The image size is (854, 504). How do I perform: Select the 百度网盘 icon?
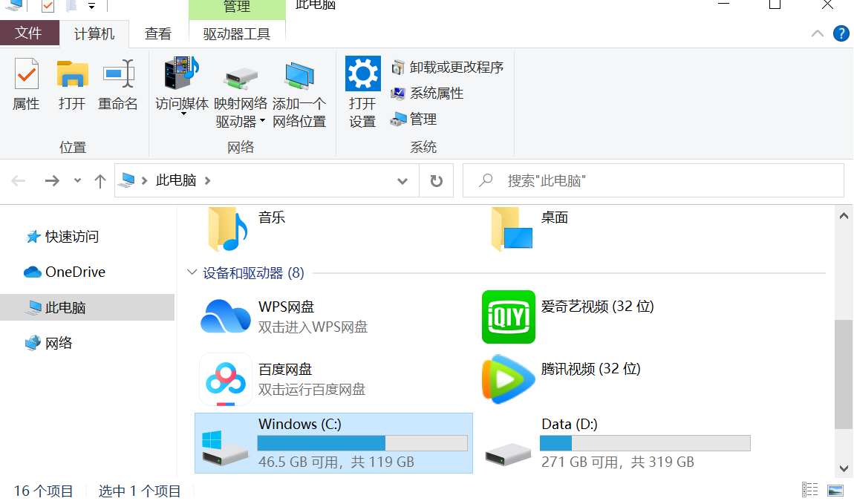pos(226,379)
